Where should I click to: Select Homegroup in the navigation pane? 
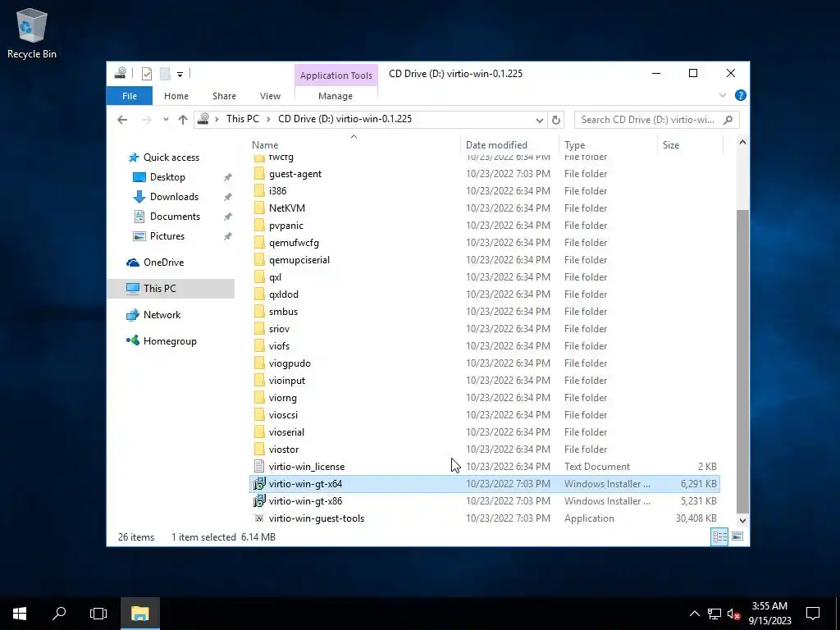tap(170, 341)
